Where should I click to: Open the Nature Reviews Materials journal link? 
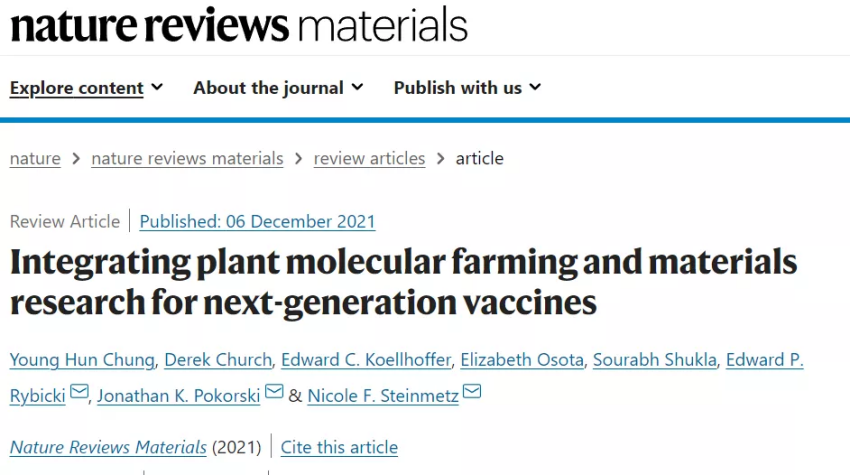coord(109,447)
